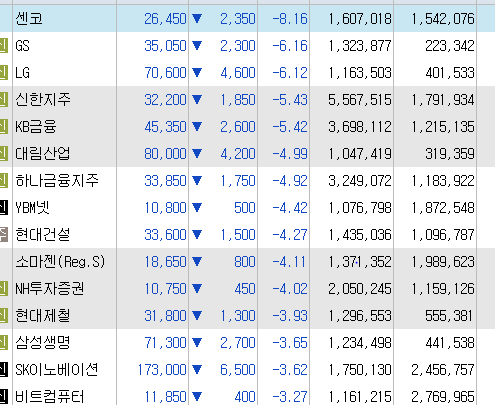Click the change rate -4.27
Screen dimensions: 495x405
pos(290,235)
